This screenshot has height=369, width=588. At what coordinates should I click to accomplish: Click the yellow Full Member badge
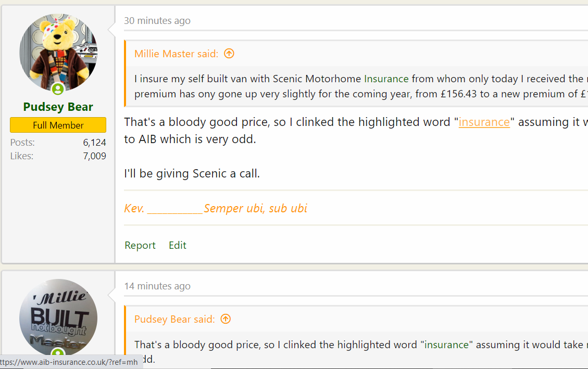tap(58, 125)
